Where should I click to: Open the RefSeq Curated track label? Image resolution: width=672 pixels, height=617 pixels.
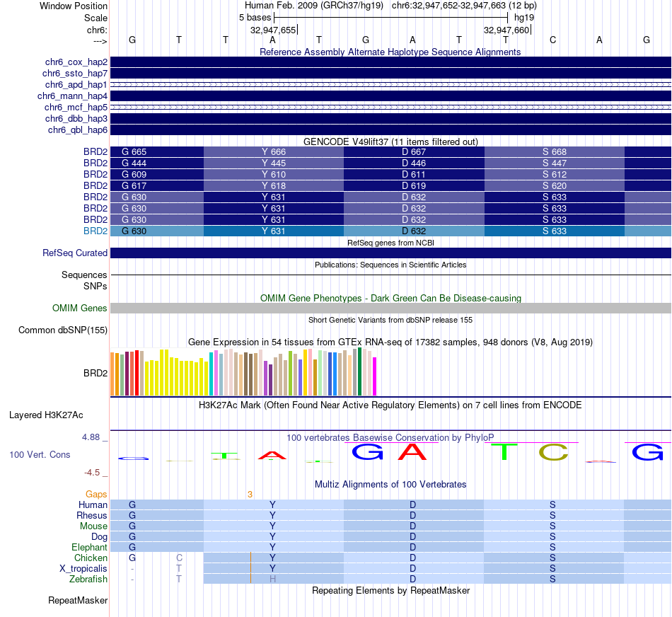pos(75,253)
